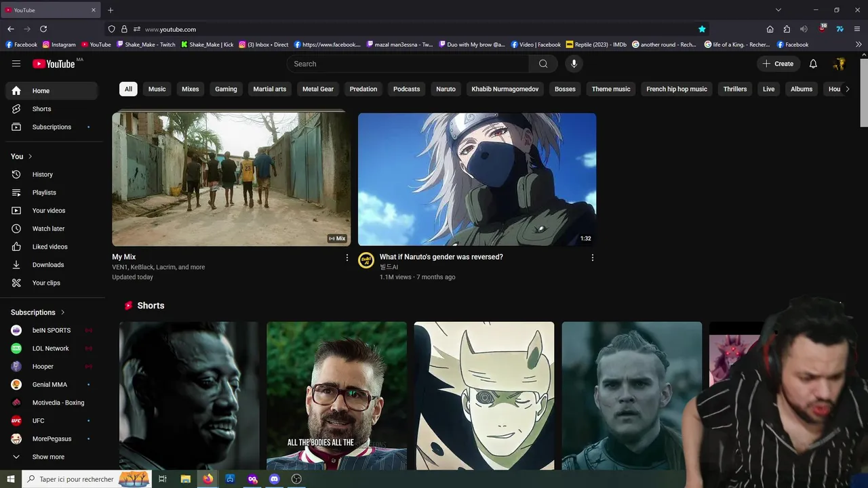The width and height of the screenshot is (868, 488).
Task: Open the Instagram bookmark
Action: coord(59,45)
